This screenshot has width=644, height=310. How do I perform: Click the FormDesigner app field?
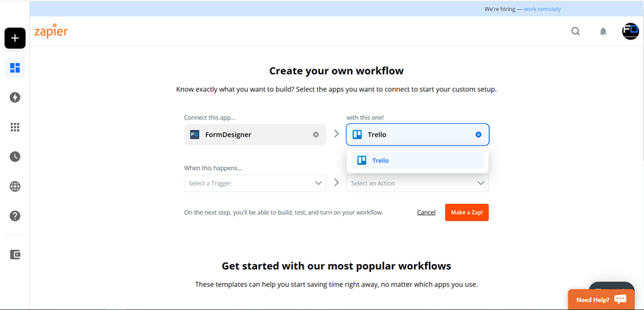[x=255, y=134]
